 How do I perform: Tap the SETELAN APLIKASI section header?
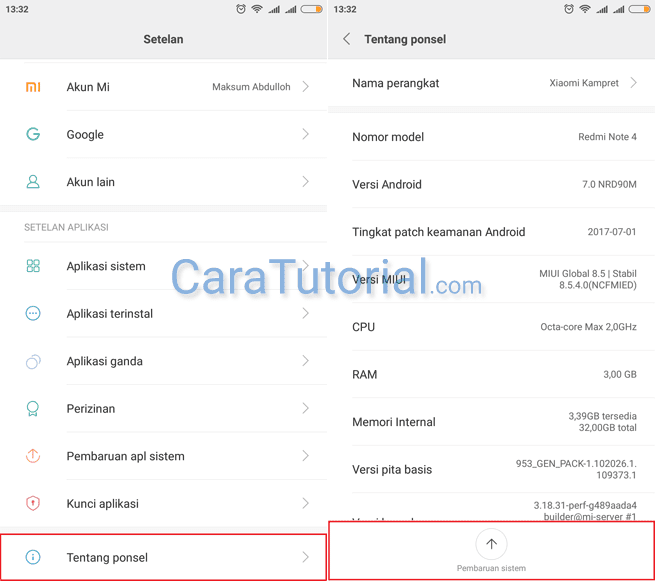[x=66, y=227]
